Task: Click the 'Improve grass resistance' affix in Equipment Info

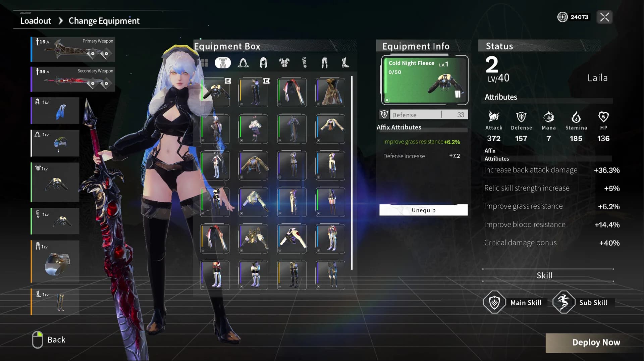Action: click(x=422, y=142)
